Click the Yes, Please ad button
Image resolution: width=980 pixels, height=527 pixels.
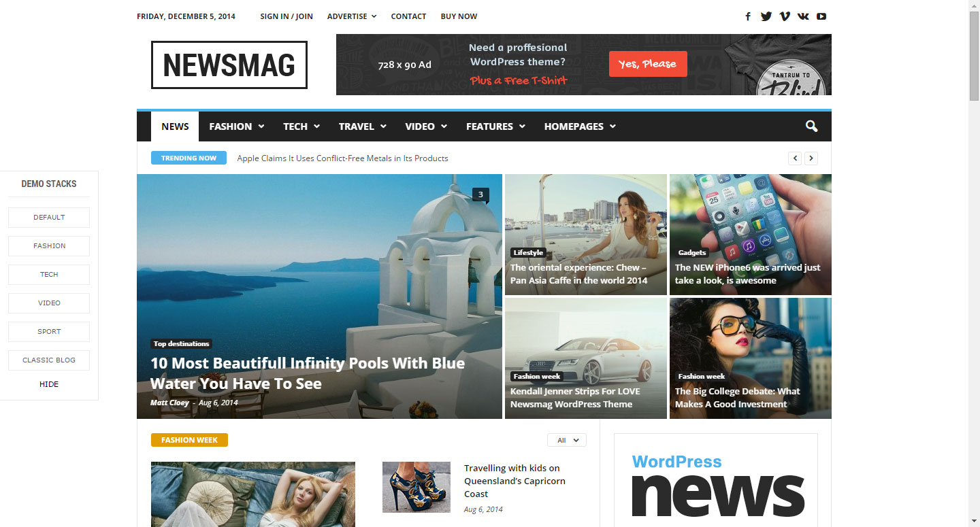click(648, 64)
